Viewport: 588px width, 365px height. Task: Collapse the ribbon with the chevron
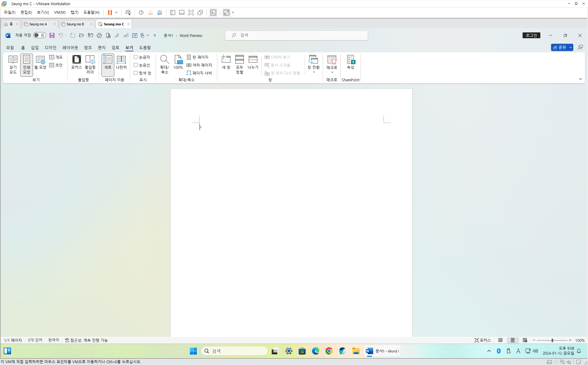580,79
